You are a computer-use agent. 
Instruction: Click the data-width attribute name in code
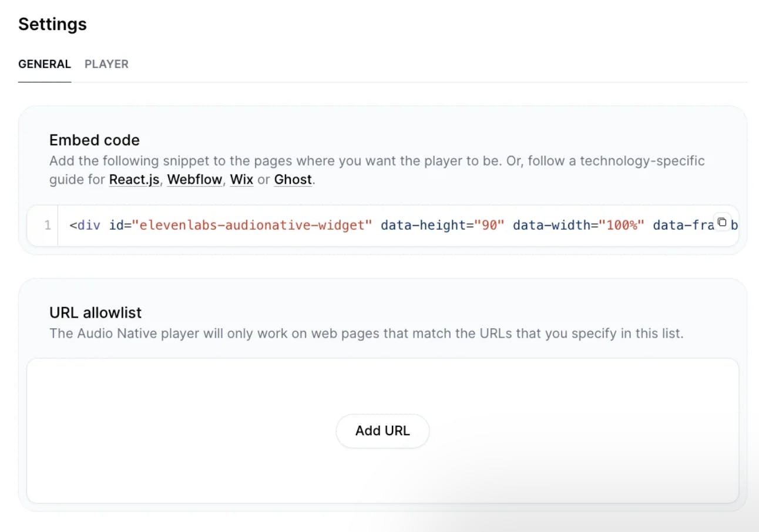[x=551, y=225]
